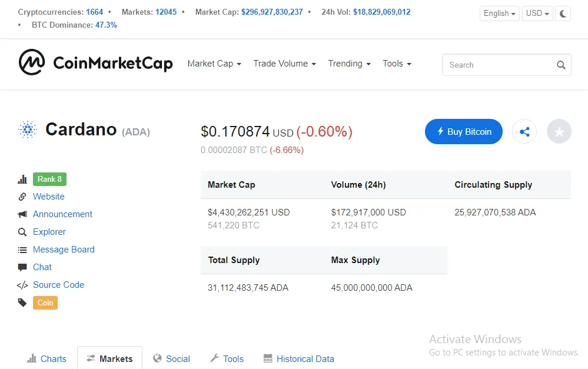This screenshot has width=588, height=369.
Task: Click the green Rank 8 badge
Action: [49, 179]
